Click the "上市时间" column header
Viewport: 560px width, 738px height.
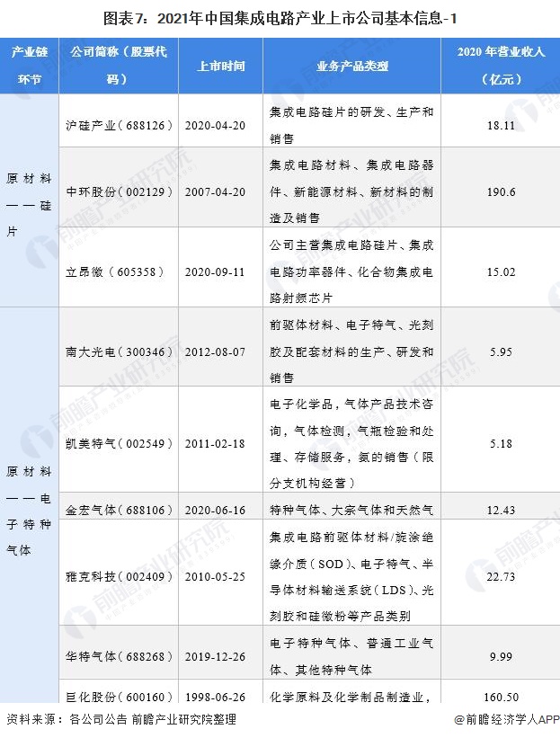coord(221,66)
